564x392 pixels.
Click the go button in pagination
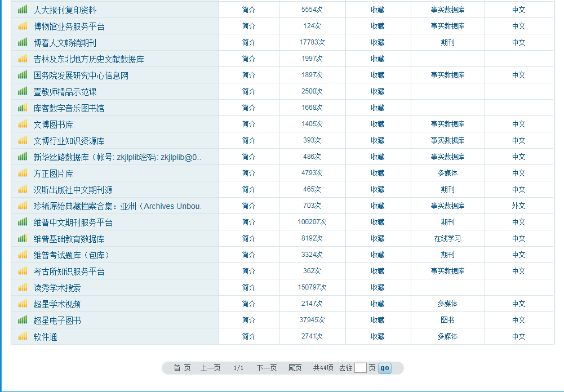385,368
